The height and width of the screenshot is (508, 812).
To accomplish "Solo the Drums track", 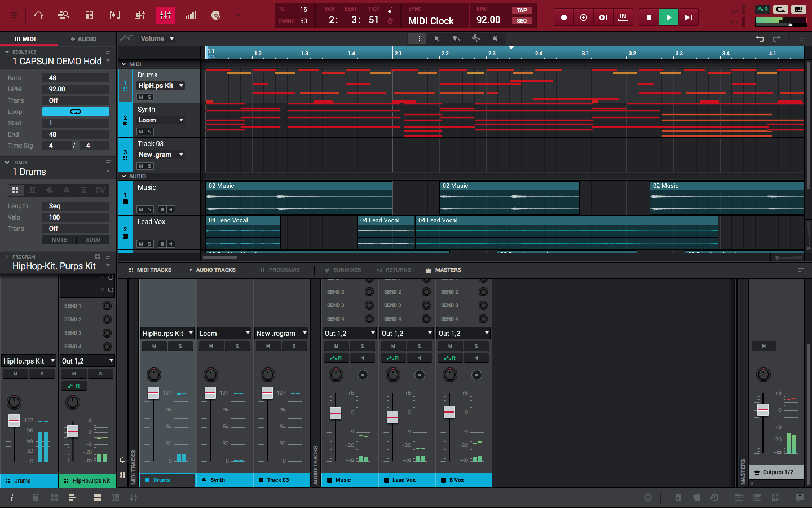I will pos(150,97).
